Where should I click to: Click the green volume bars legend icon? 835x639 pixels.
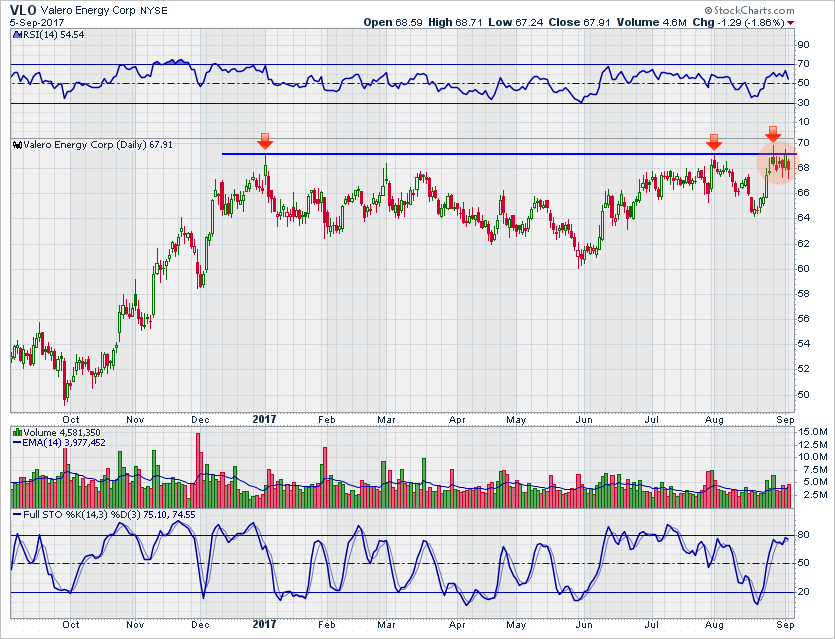[x=17, y=432]
